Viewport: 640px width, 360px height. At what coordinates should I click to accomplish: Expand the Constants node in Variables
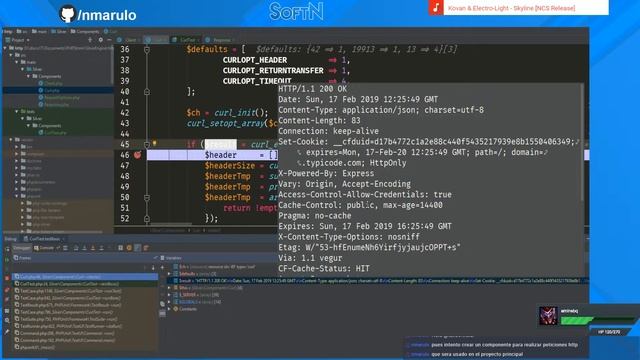169,309
